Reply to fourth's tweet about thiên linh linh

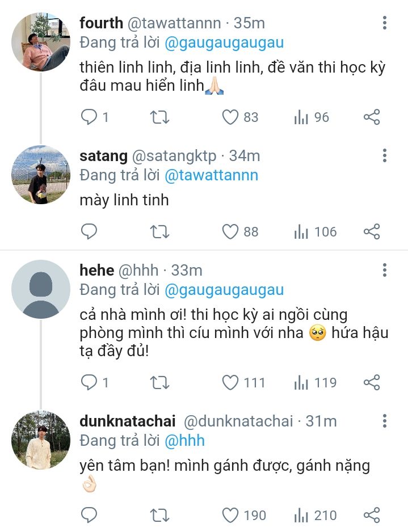click(x=90, y=117)
